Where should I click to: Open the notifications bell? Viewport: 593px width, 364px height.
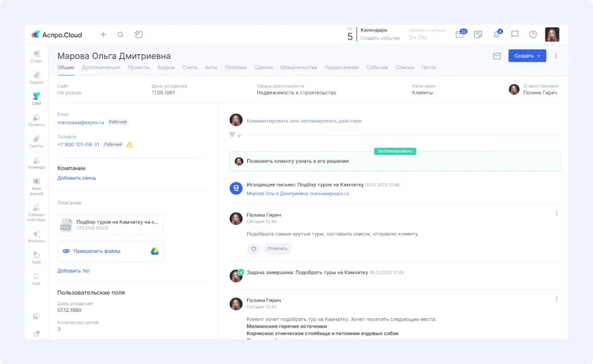[x=497, y=34]
